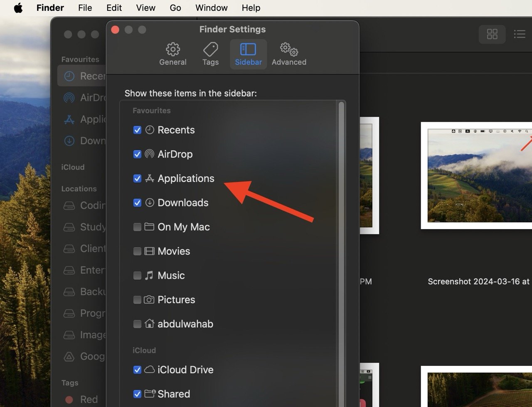The image size is (532, 407).
Task: Open the Go menu
Action: tap(175, 8)
